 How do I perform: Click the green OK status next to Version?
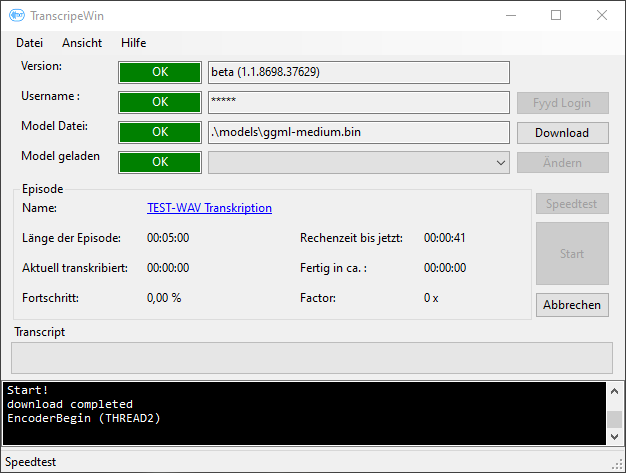[x=160, y=72]
